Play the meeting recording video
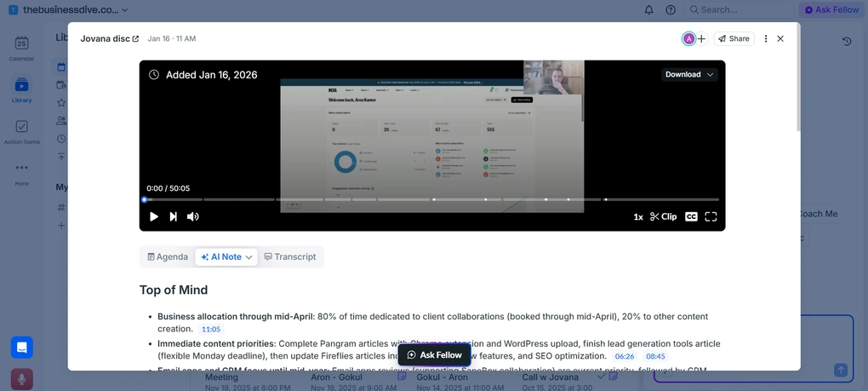This screenshot has height=391, width=868. [x=154, y=216]
